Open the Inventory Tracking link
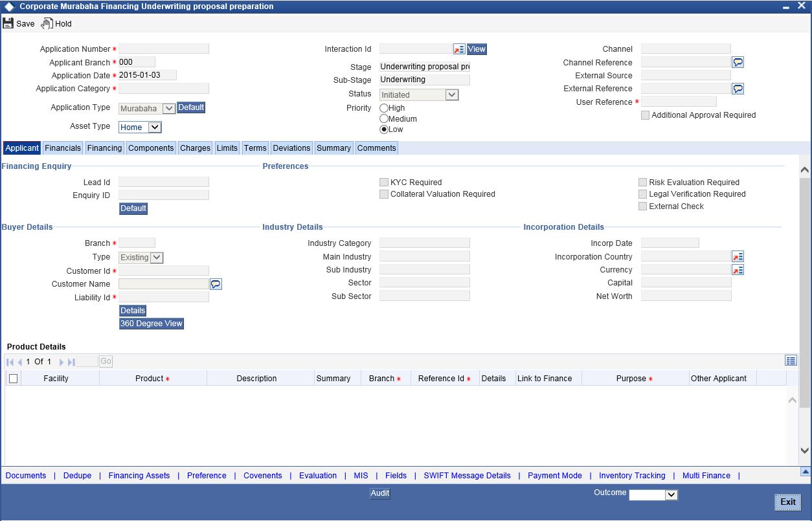The width and height of the screenshot is (812, 521). click(x=632, y=476)
